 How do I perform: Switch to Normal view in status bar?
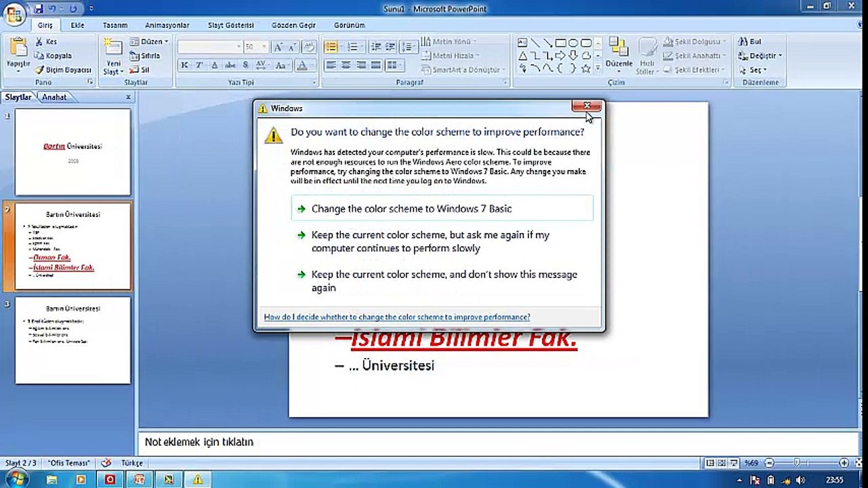click(x=710, y=463)
